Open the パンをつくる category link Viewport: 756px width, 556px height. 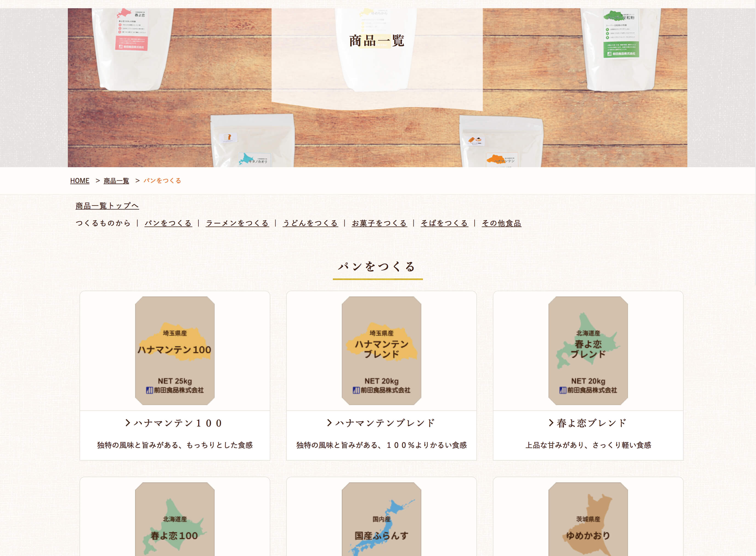(x=168, y=223)
